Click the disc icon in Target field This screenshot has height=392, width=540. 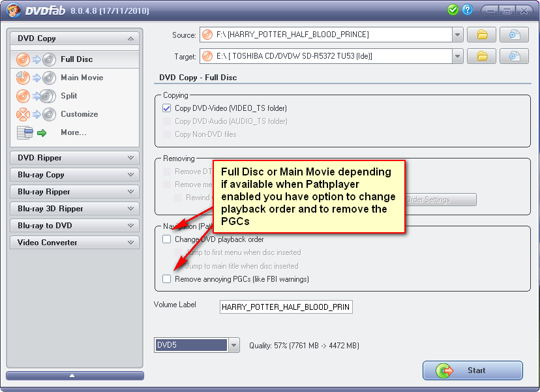207,56
